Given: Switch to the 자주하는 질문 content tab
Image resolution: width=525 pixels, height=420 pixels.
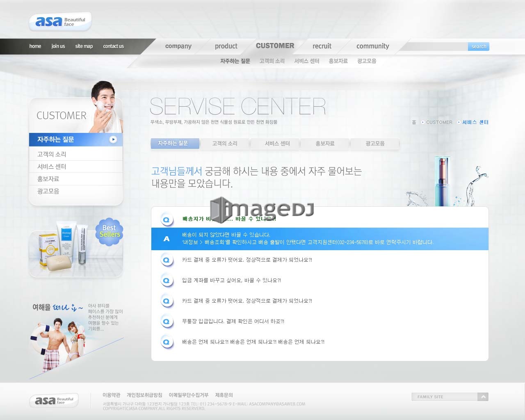Looking at the screenshot, I should point(175,143).
